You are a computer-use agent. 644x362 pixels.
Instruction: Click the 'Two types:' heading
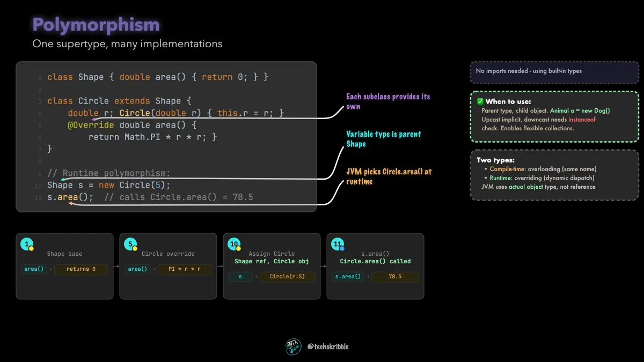(x=495, y=160)
